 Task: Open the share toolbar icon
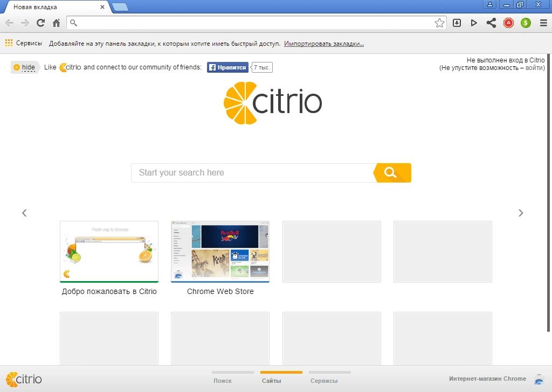tap(491, 23)
